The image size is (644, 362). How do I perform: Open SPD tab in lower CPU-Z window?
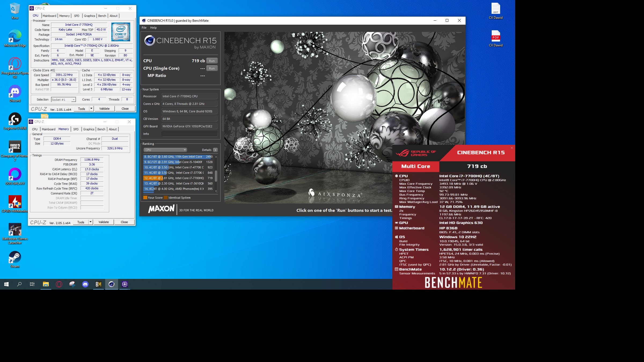[76, 129]
